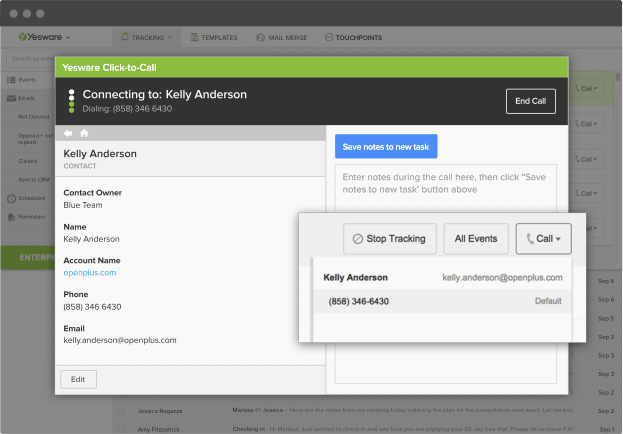Click the Scheduled clock icon in sidebar
This screenshot has width=623, height=434.
click(x=12, y=198)
